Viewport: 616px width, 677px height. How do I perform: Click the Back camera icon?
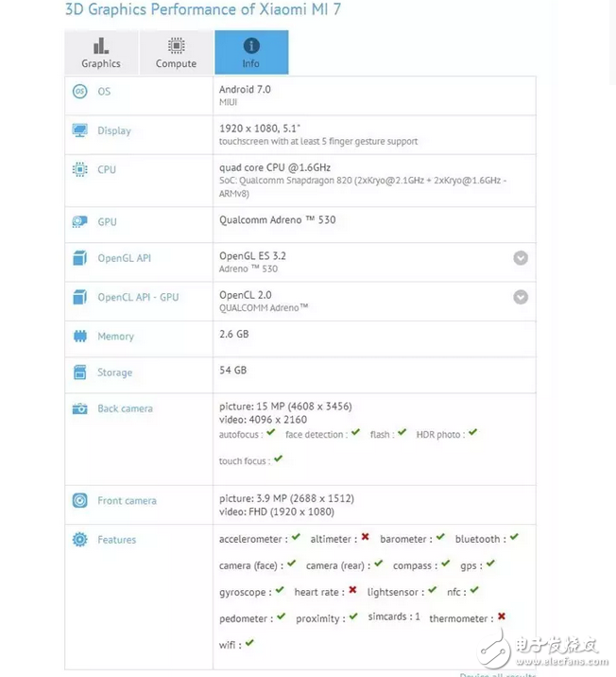pyautogui.click(x=80, y=408)
